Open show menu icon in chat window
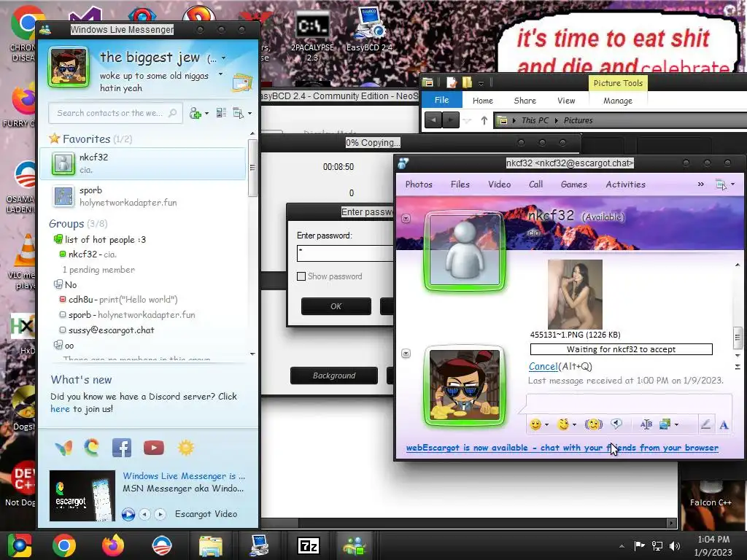Viewport: 747px width, 560px height. click(x=721, y=184)
